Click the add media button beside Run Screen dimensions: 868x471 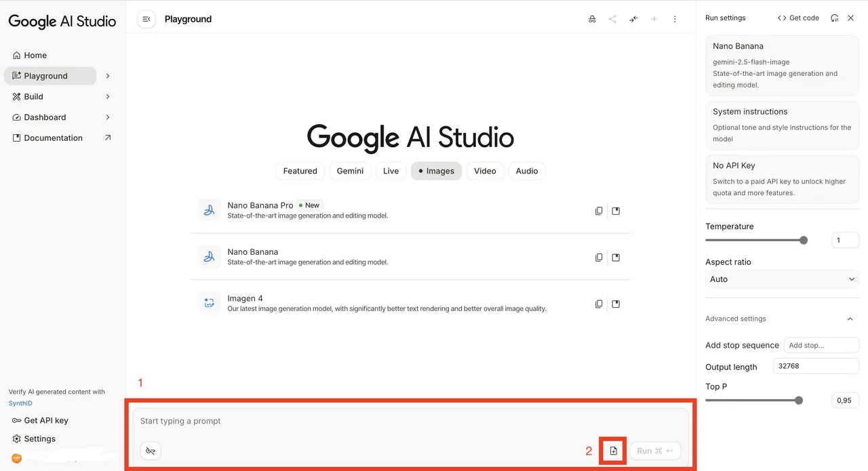[613, 451]
